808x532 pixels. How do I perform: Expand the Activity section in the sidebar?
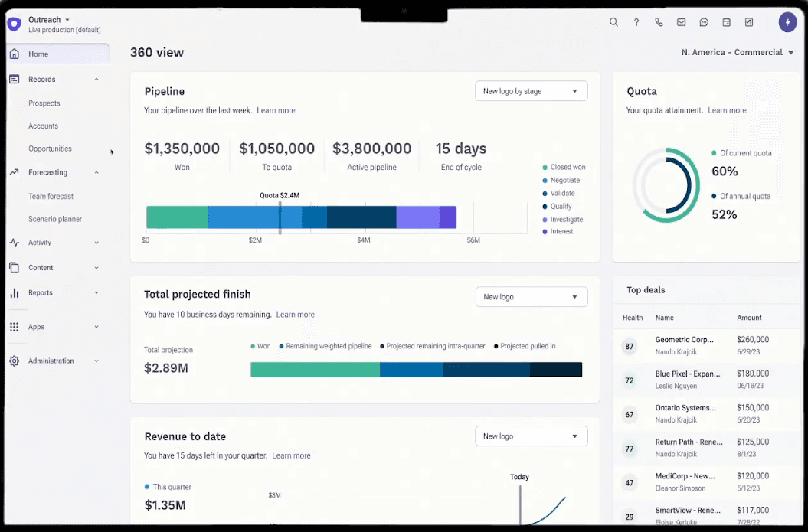click(97, 243)
